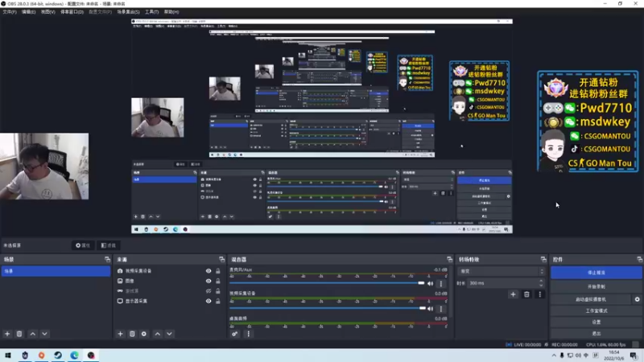The image size is (644, 362).
Task: Open 滤镜 filters button above the panels
Action: 109,245
